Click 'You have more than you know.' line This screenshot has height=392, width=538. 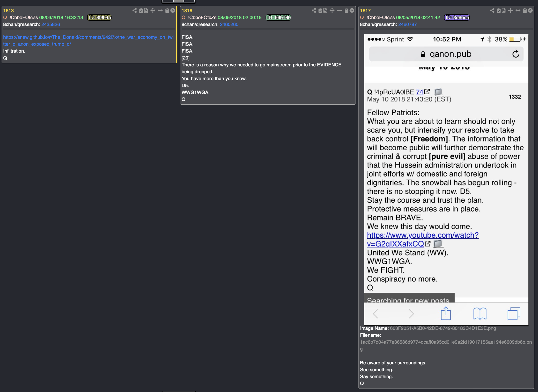tap(214, 79)
